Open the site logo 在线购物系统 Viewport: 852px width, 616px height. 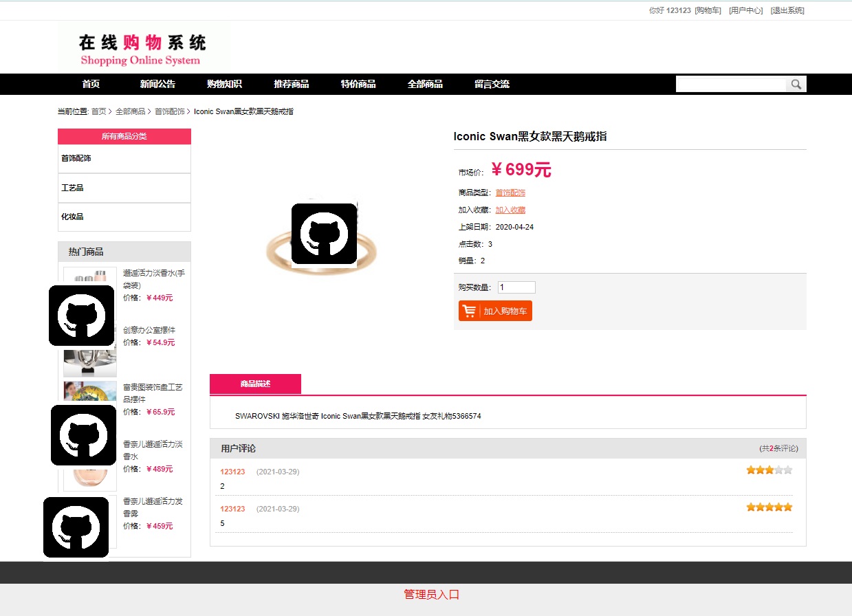(x=144, y=47)
